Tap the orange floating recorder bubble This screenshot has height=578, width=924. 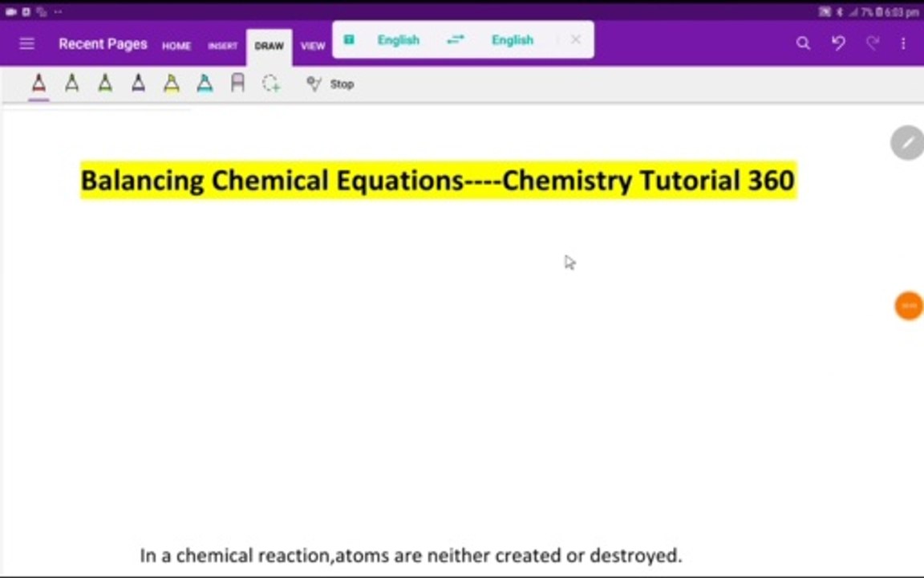[x=909, y=306]
